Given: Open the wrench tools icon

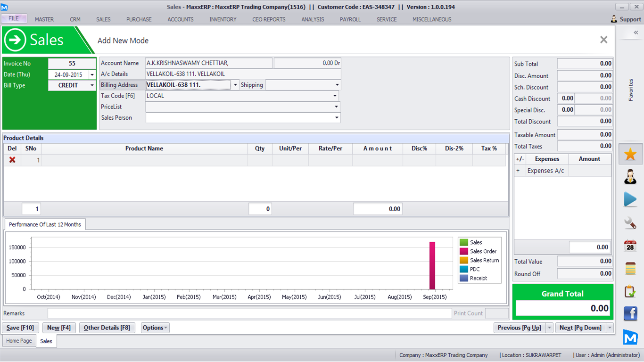Looking at the screenshot, I should (630, 222).
